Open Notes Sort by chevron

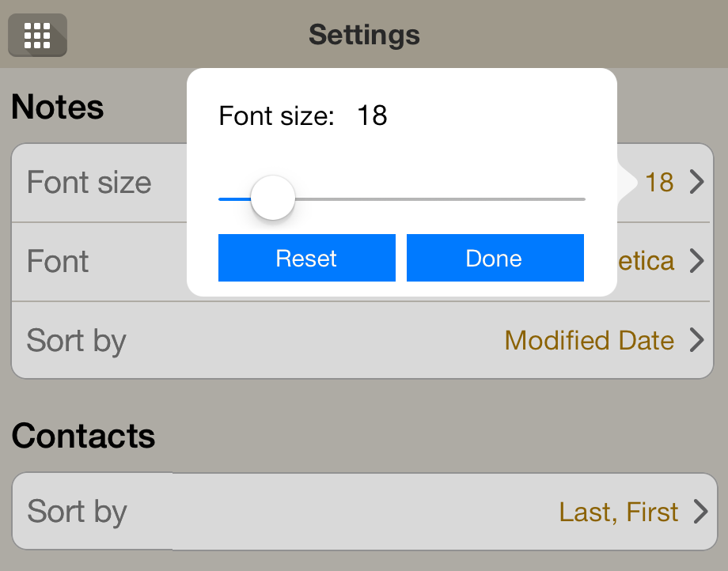pos(697,340)
